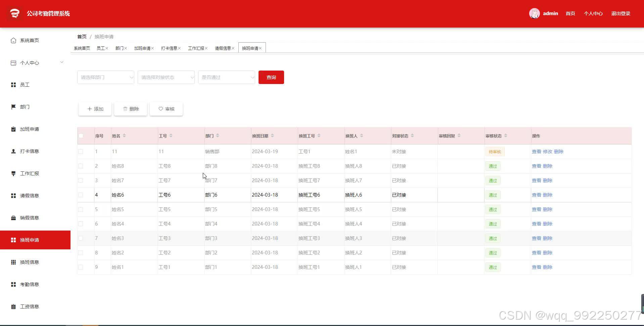Click the 添加 button

pos(95,109)
